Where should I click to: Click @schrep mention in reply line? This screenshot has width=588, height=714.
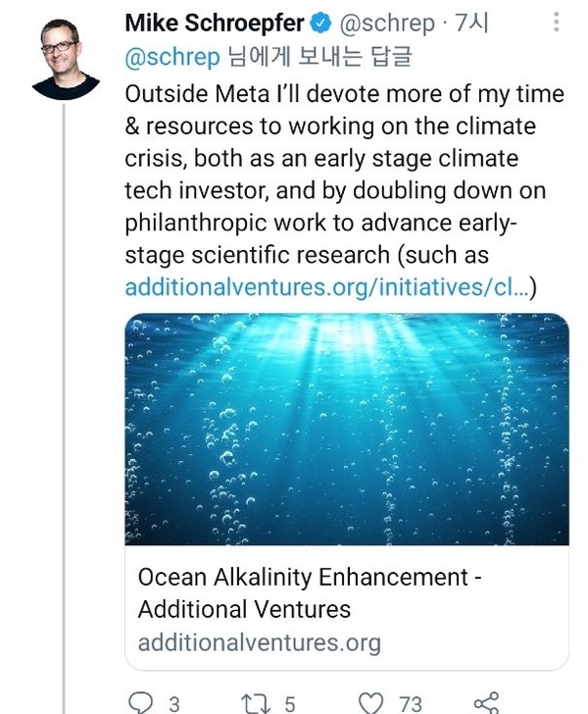(x=172, y=57)
